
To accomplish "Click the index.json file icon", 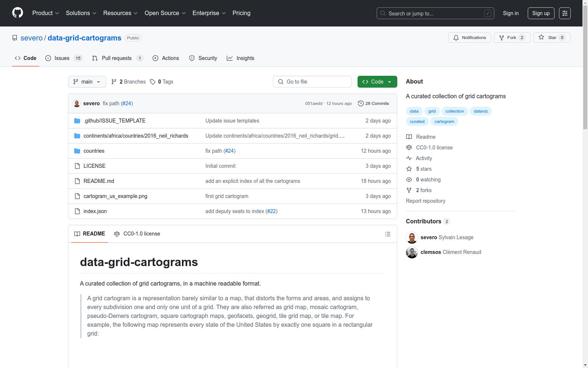I will pos(77,211).
